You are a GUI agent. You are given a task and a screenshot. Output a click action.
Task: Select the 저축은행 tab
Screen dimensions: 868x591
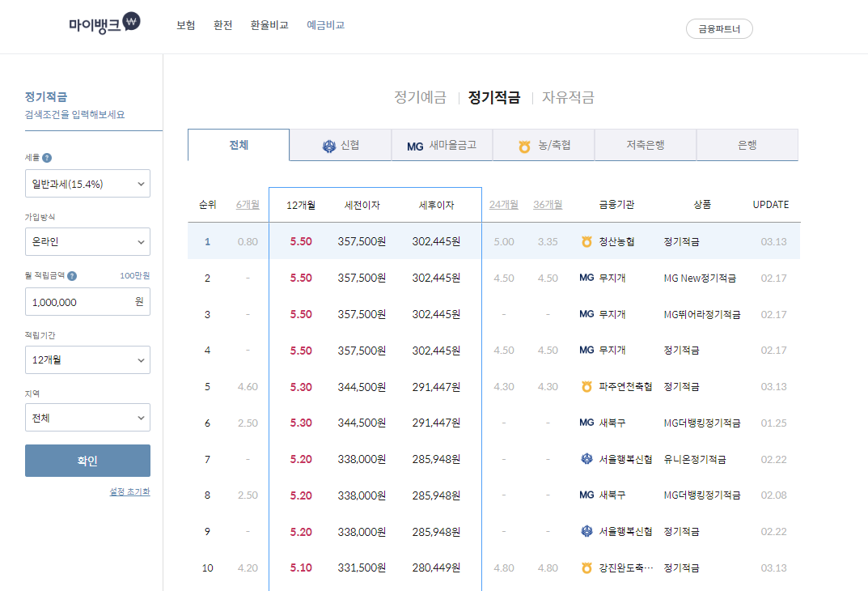[646, 145]
